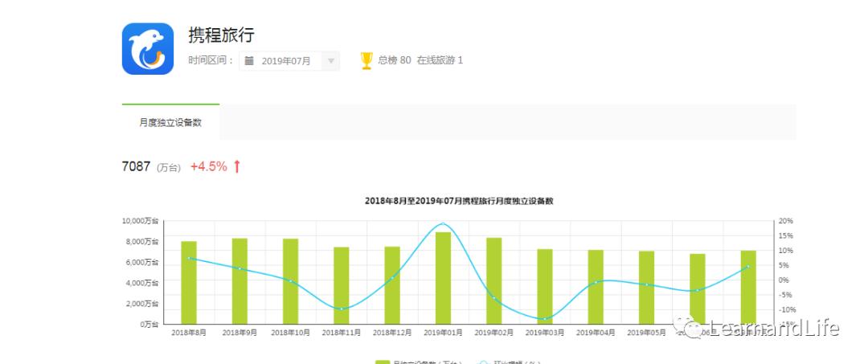Click the 携程旅行 app title

[x=221, y=35]
